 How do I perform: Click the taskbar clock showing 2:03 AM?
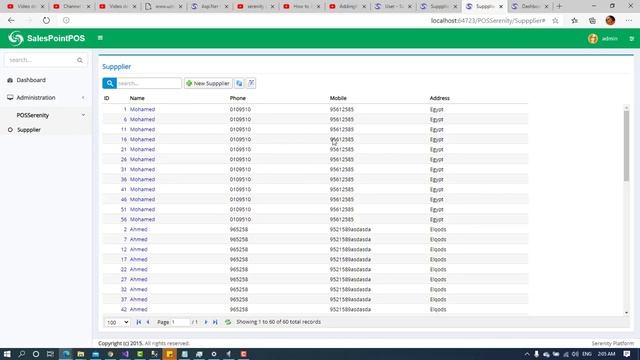[x=607, y=354]
